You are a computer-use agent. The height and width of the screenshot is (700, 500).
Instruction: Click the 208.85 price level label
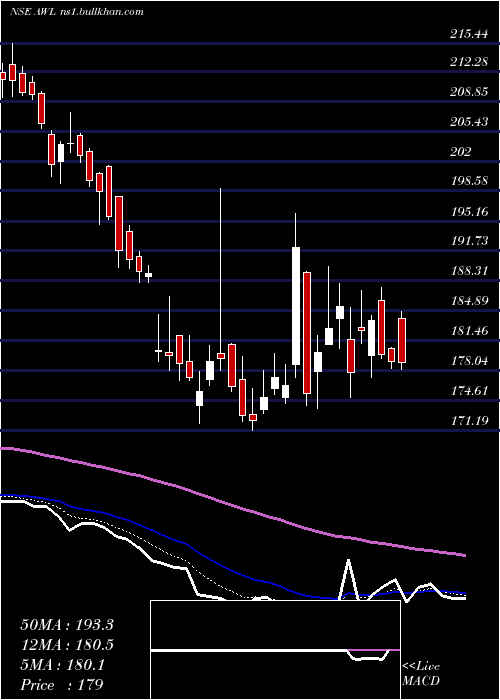point(469,92)
